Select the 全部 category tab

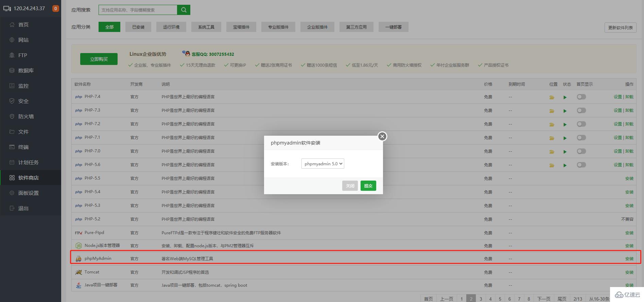click(109, 27)
